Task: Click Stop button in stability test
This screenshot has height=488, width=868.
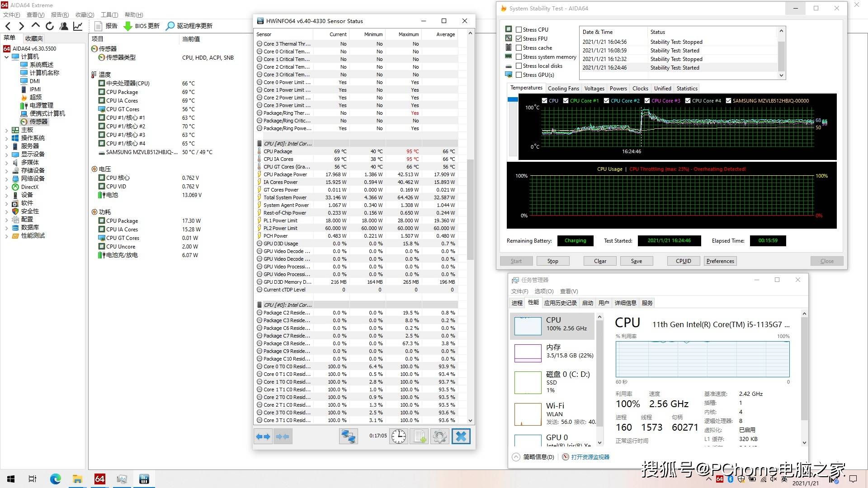Action: [552, 261]
